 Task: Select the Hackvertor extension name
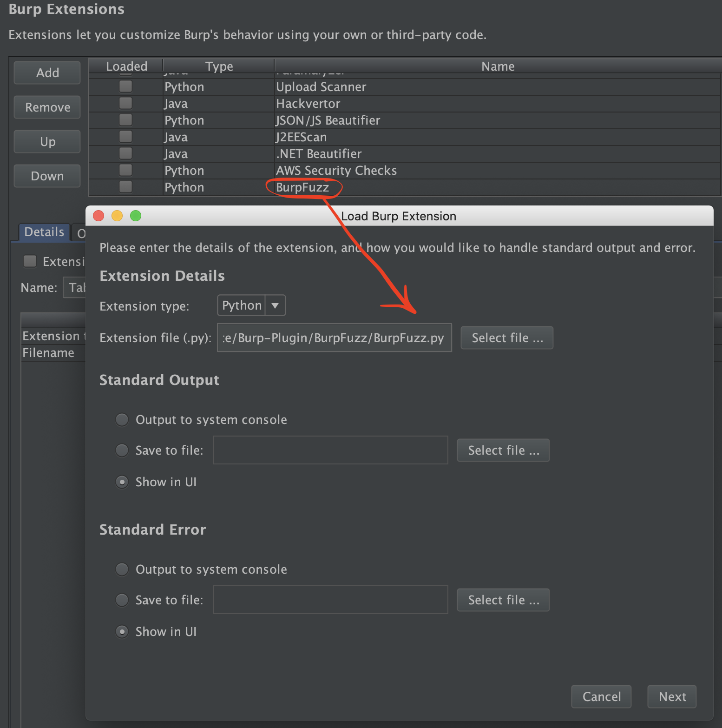[x=308, y=104]
